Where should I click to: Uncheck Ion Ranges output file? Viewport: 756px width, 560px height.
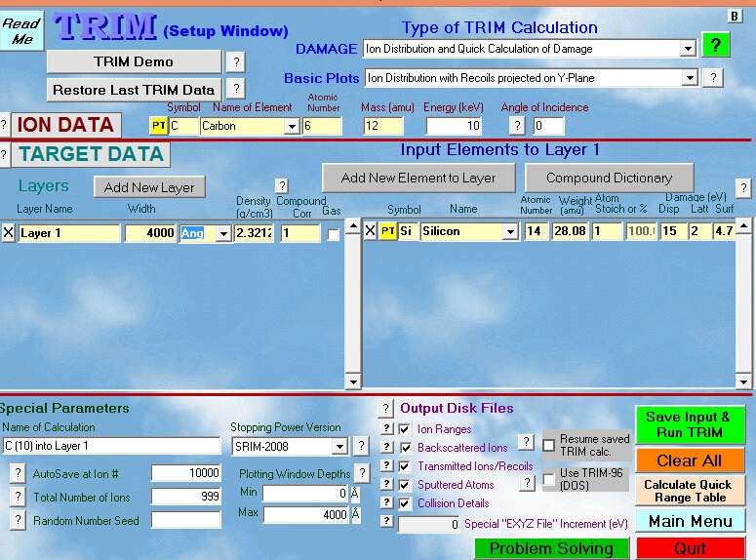click(x=405, y=429)
